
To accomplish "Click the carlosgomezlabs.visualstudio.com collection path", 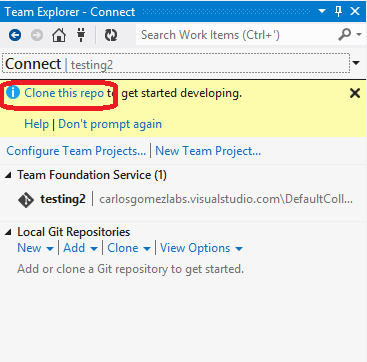I will 226,199.
